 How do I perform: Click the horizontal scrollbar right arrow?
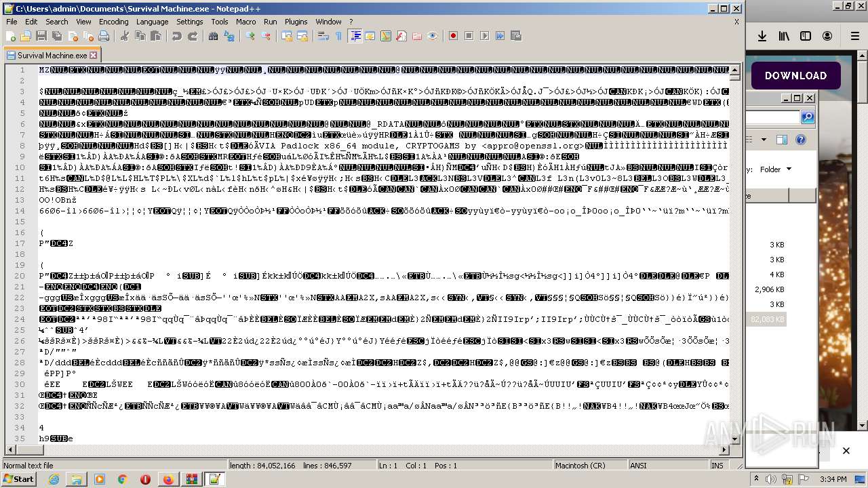point(724,450)
